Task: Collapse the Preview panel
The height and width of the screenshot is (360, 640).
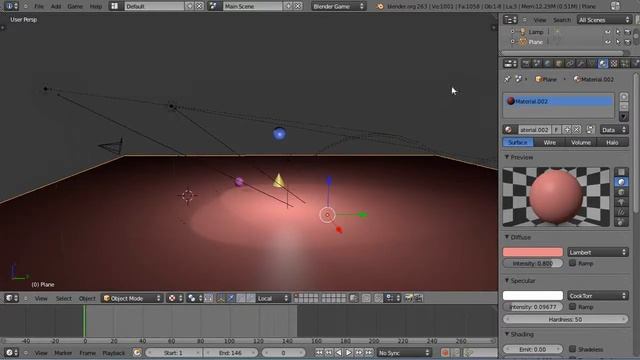Action: tap(507, 157)
